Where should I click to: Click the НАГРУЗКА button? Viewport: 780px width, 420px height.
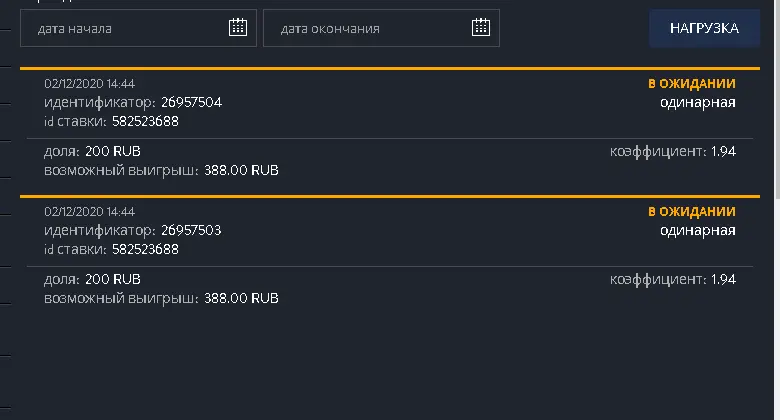pyautogui.click(x=704, y=28)
